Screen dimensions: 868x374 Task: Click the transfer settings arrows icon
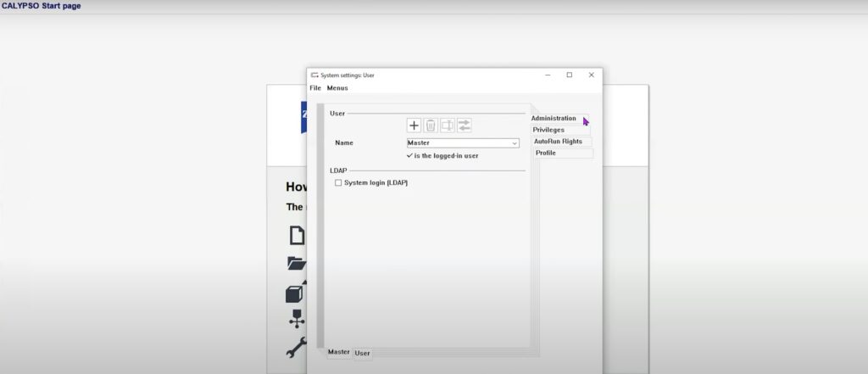tap(464, 126)
